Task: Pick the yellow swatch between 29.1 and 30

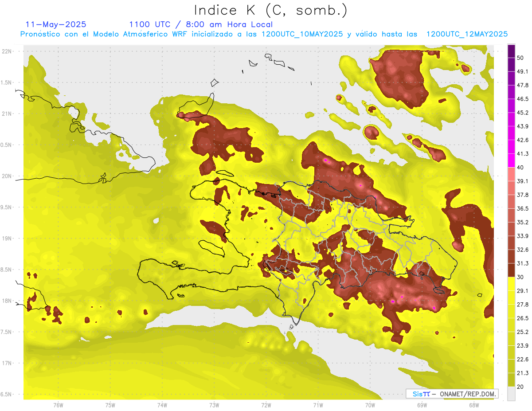Action: pos(511,284)
